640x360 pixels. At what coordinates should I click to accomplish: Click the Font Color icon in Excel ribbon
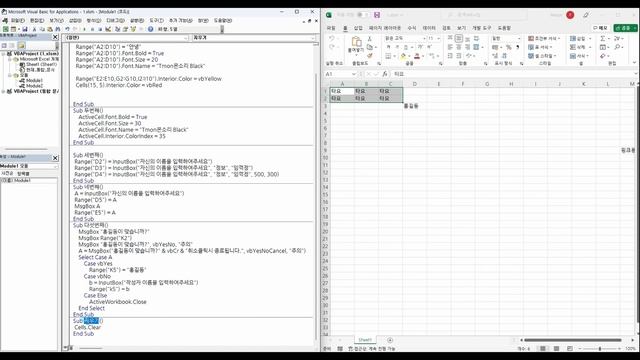pyautogui.click(x=417, y=56)
